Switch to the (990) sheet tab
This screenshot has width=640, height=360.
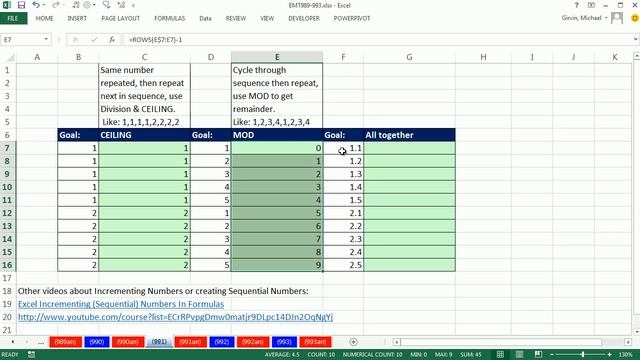pyautogui.click(x=97, y=342)
